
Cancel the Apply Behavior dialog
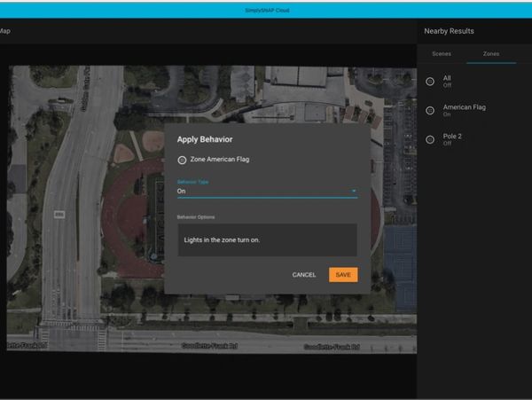pyautogui.click(x=304, y=275)
